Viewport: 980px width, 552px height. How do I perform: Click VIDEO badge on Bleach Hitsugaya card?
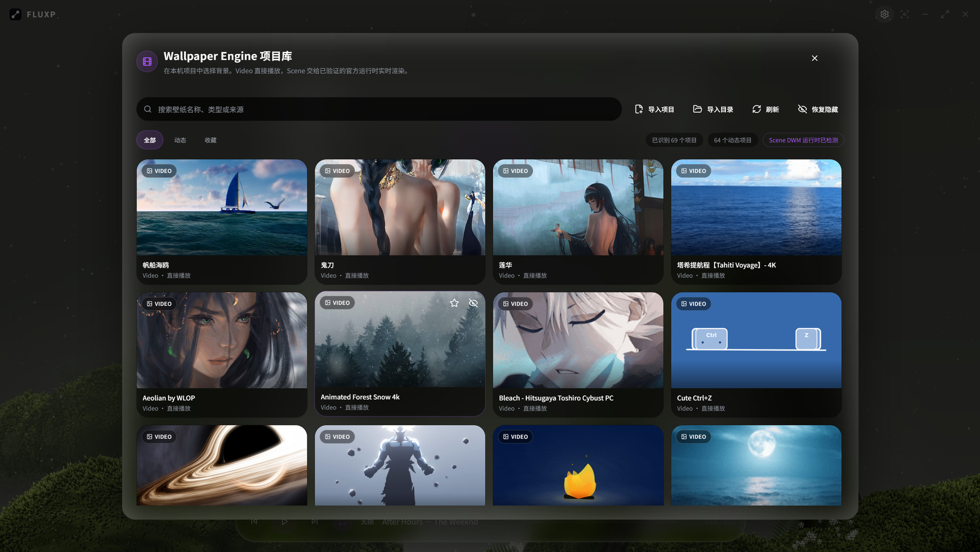(x=516, y=304)
